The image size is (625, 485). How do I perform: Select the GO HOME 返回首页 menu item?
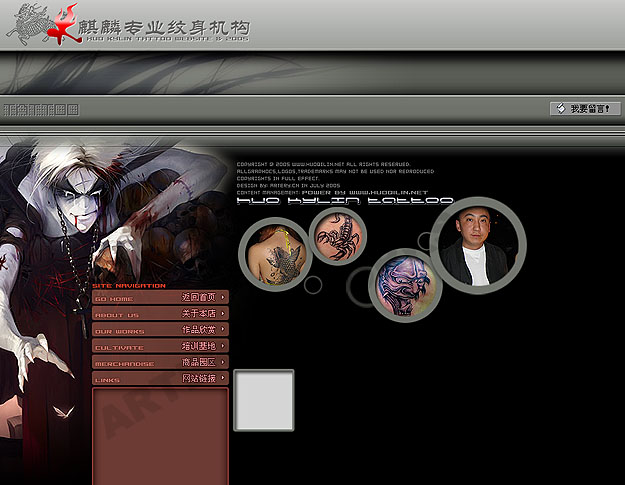click(x=160, y=297)
